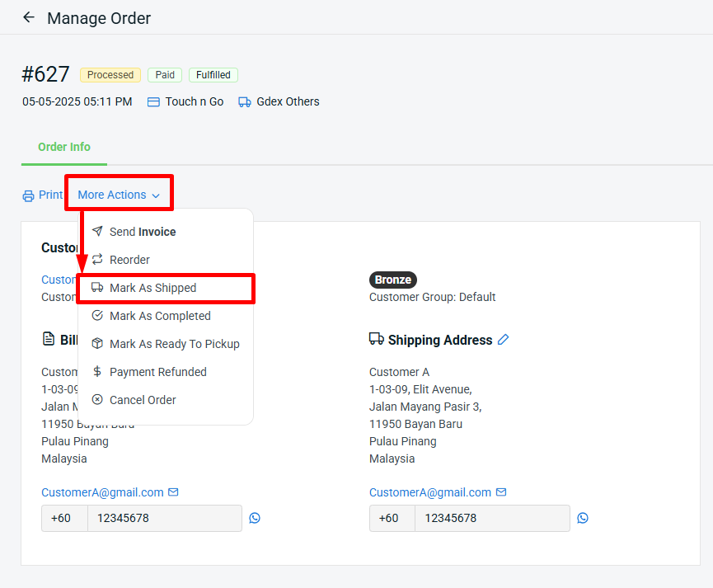Choose Mark As Completed option
713x588 pixels.
coord(160,316)
